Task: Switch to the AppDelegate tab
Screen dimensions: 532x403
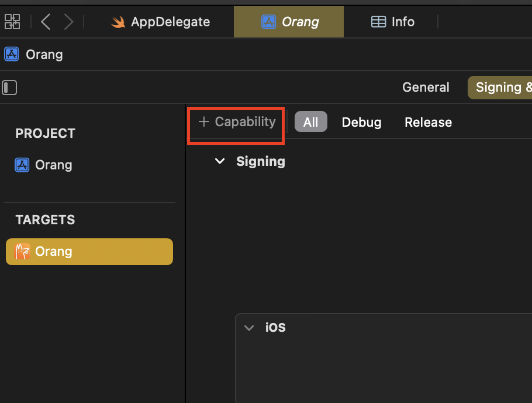Action: tap(160, 22)
